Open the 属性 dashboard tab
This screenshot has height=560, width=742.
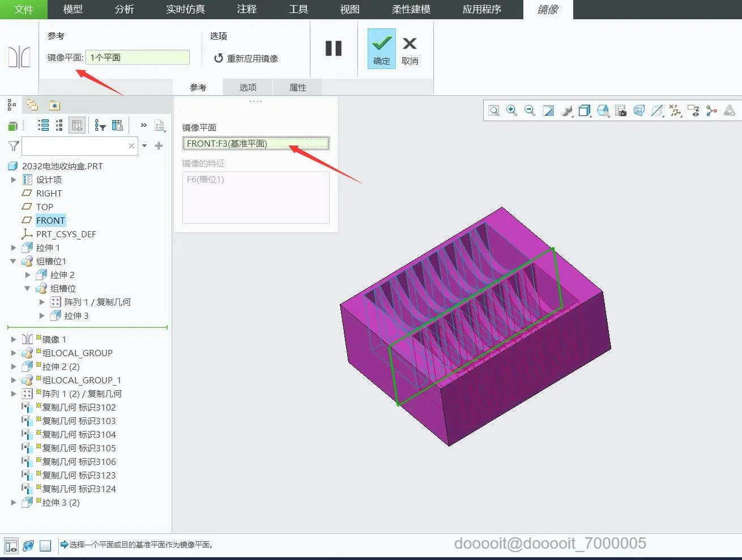click(x=298, y=87)
